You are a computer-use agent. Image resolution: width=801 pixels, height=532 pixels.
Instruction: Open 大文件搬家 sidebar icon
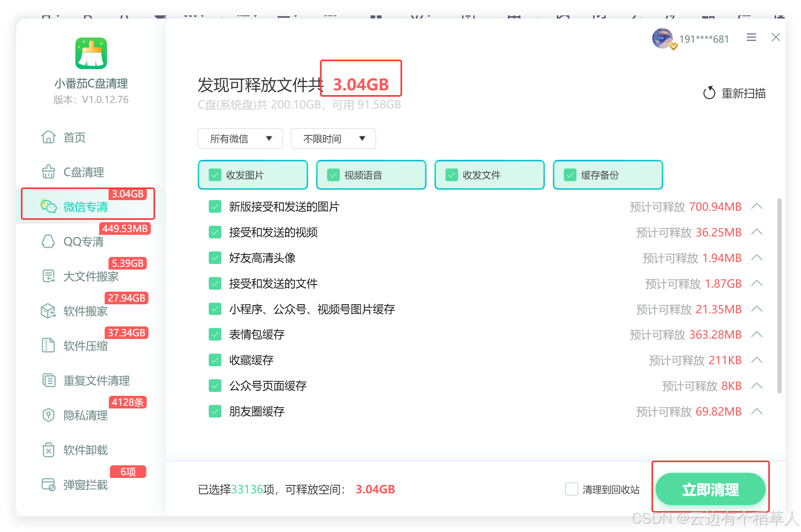(48, 276)
